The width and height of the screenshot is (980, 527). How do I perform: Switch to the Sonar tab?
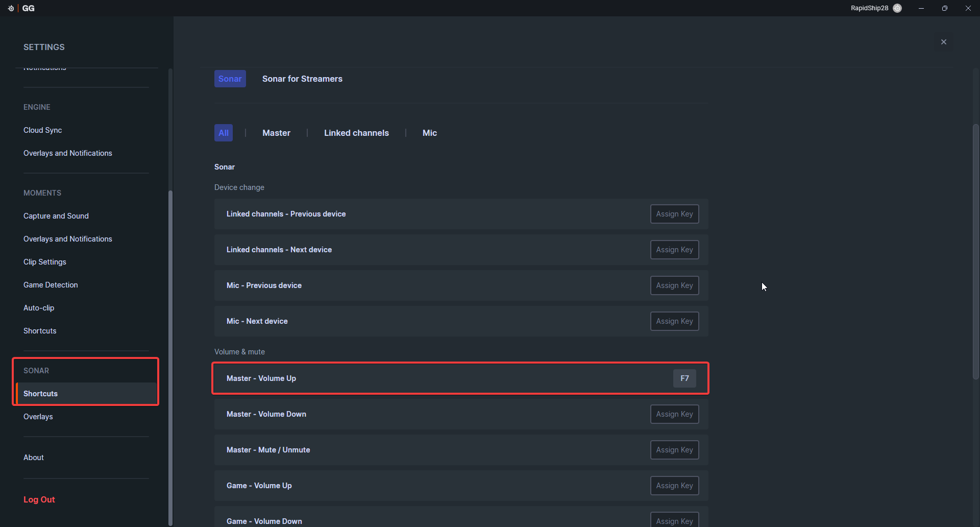(x=230, y=79)
